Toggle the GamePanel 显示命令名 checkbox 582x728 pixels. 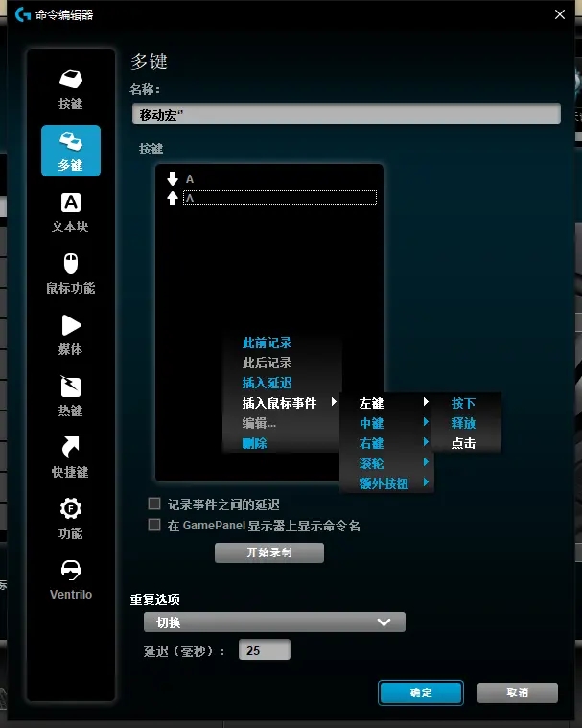[x=154, y=525]
